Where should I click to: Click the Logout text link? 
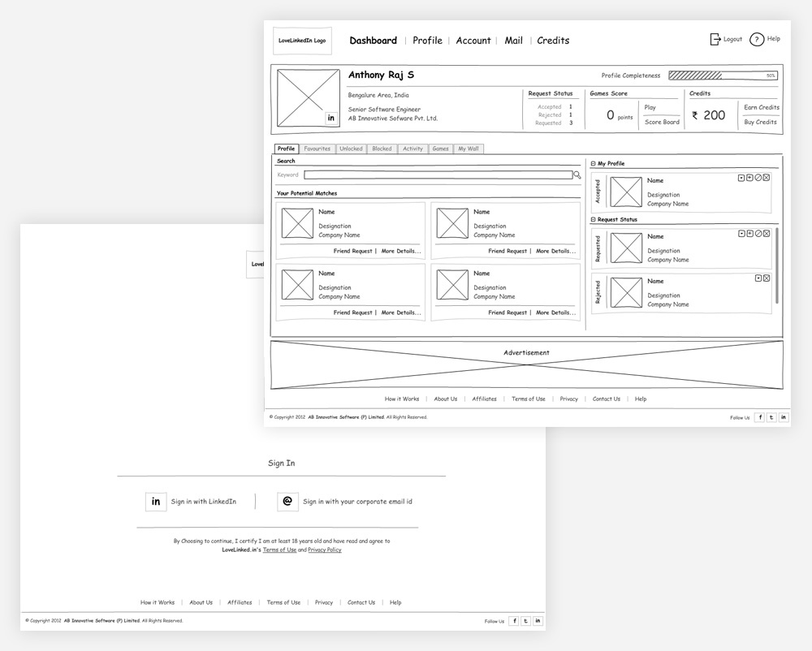click(x=732, y=39)
